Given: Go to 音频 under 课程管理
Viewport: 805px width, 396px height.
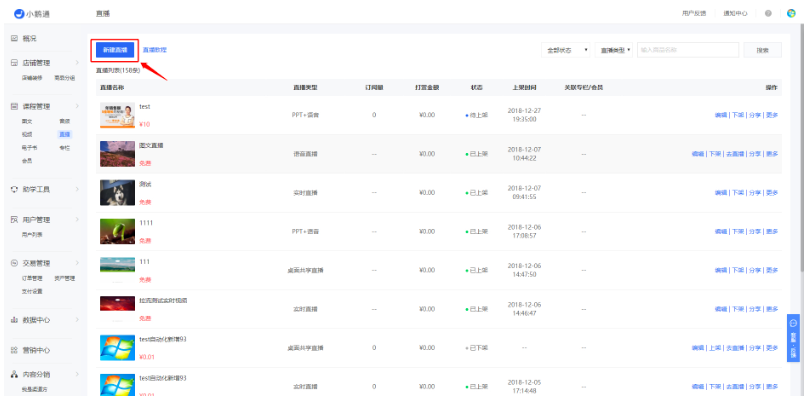Looking at the screenshot, I should coord(65,121).
